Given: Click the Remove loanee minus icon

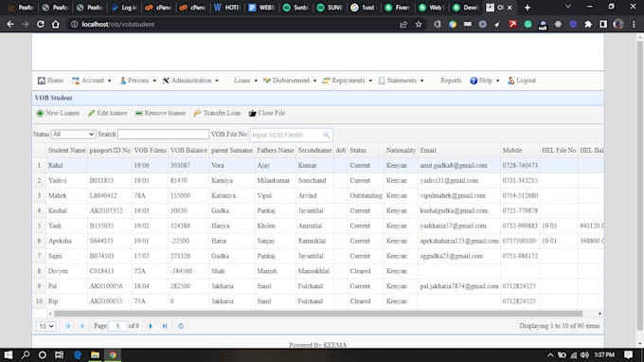Looking at the screenshot, I should pyautogui.click(x=139, y=113).
